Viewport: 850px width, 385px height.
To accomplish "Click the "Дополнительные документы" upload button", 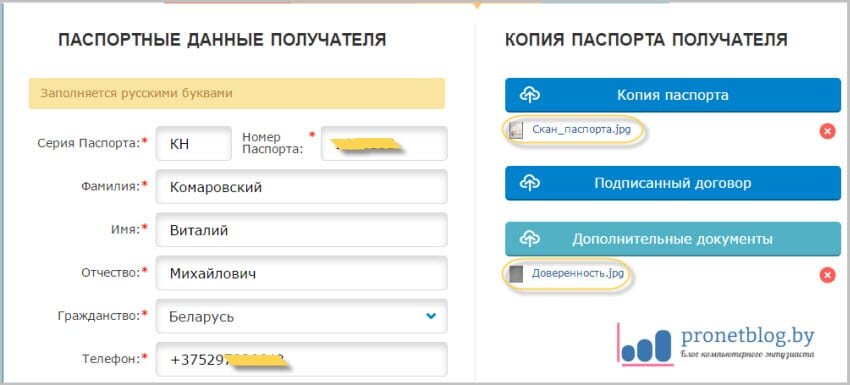I will [x=673, y=239].
